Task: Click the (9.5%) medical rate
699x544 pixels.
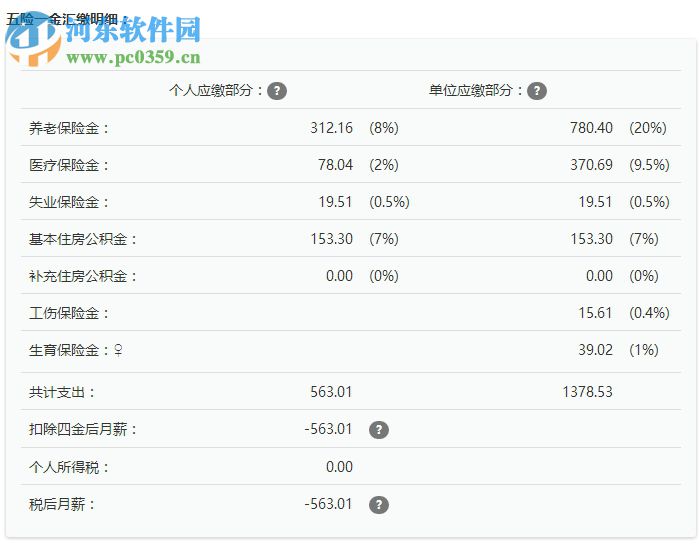Action: pyautogui.click(x=650, y=165)
